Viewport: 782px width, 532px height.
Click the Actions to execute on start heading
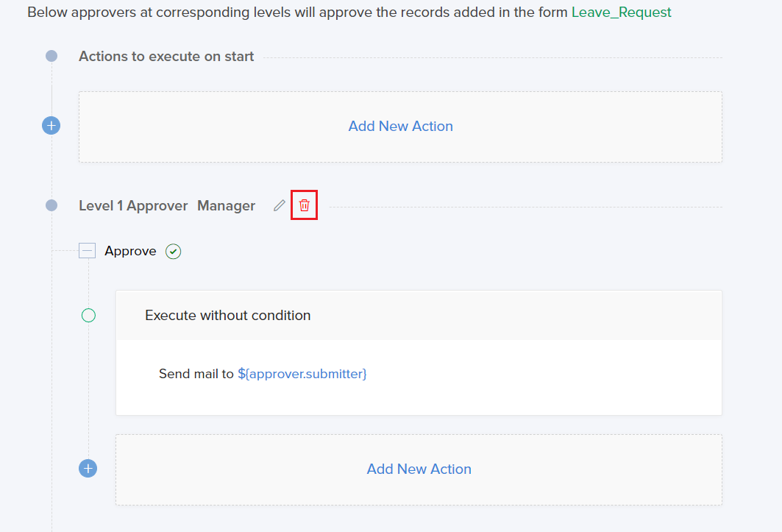[x=166, y=57]
